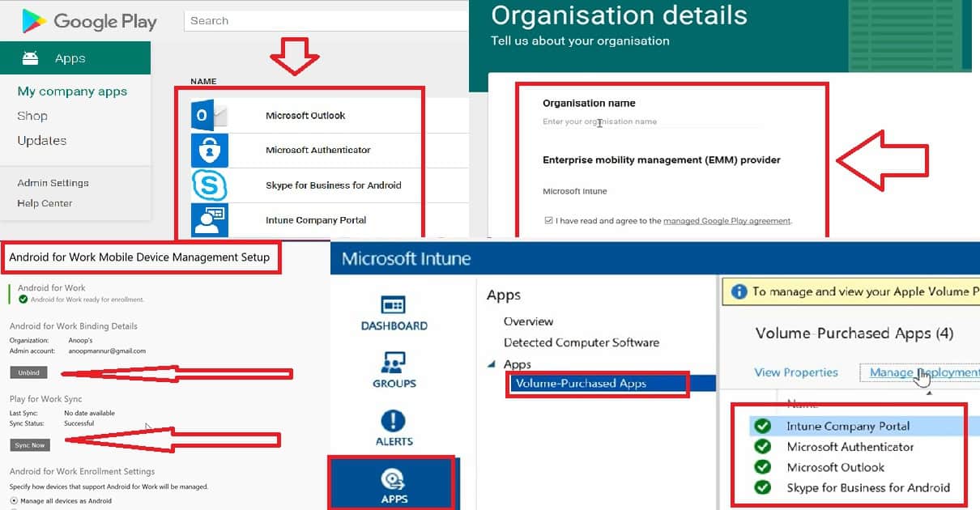Screen dimensions: 980x510
Task: Collapse the Apps tree node triangle
Action: point(492,365)
